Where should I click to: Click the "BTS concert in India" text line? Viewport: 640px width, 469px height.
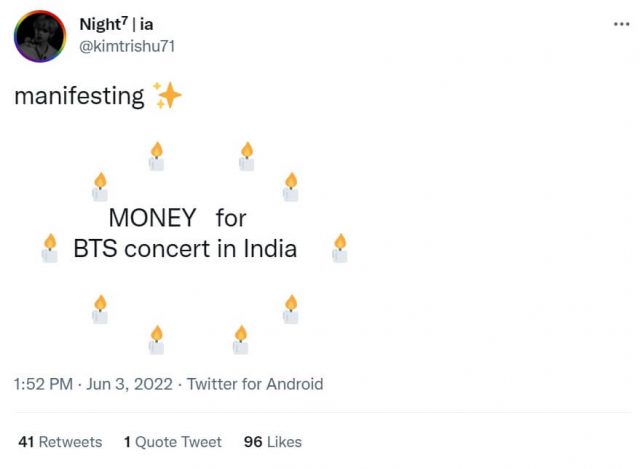(185, 248)
